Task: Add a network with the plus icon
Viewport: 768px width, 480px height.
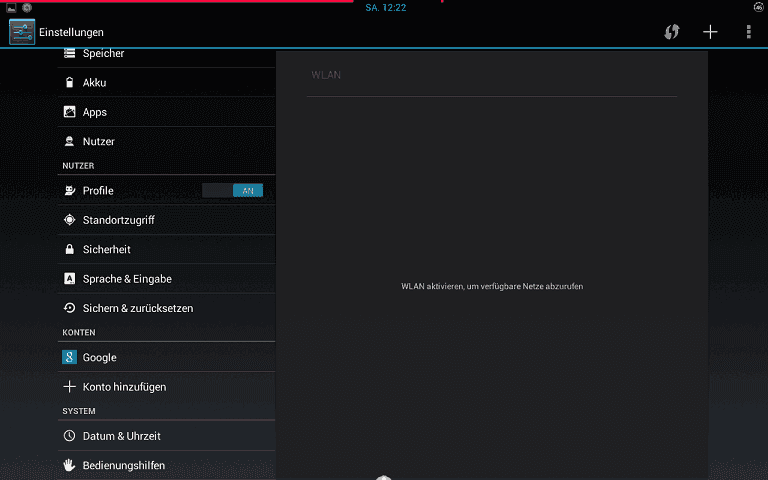Action: [x=710, y=32]
